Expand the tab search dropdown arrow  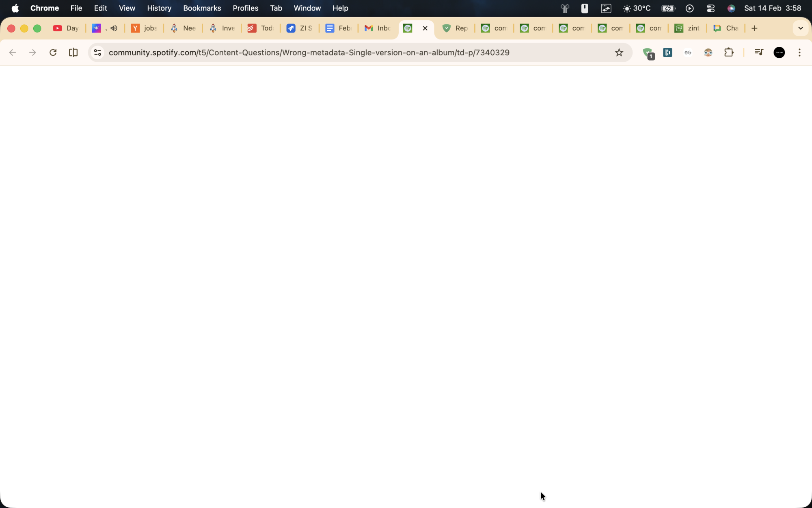pyautogui.click(x=800, y=28)
